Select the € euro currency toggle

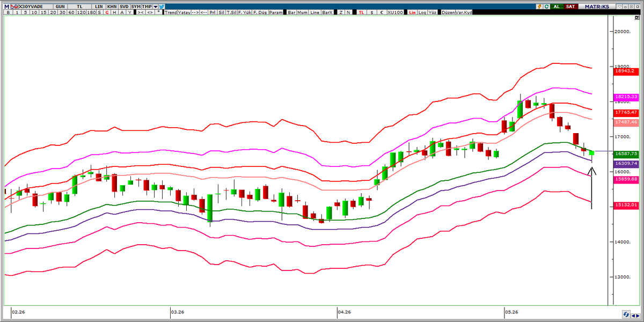[x=382, y=12]
